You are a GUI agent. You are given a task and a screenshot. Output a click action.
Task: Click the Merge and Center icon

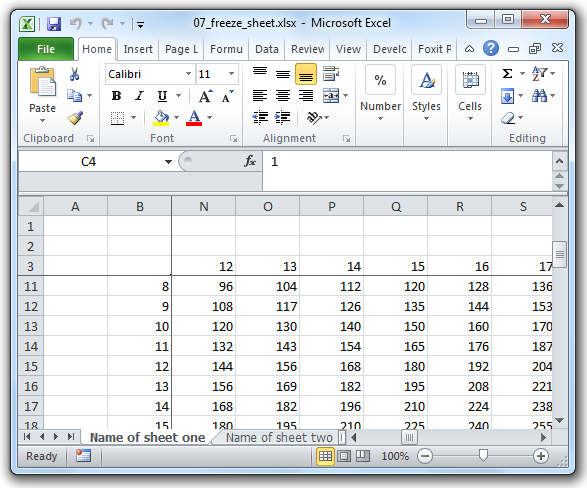[331, 96]
